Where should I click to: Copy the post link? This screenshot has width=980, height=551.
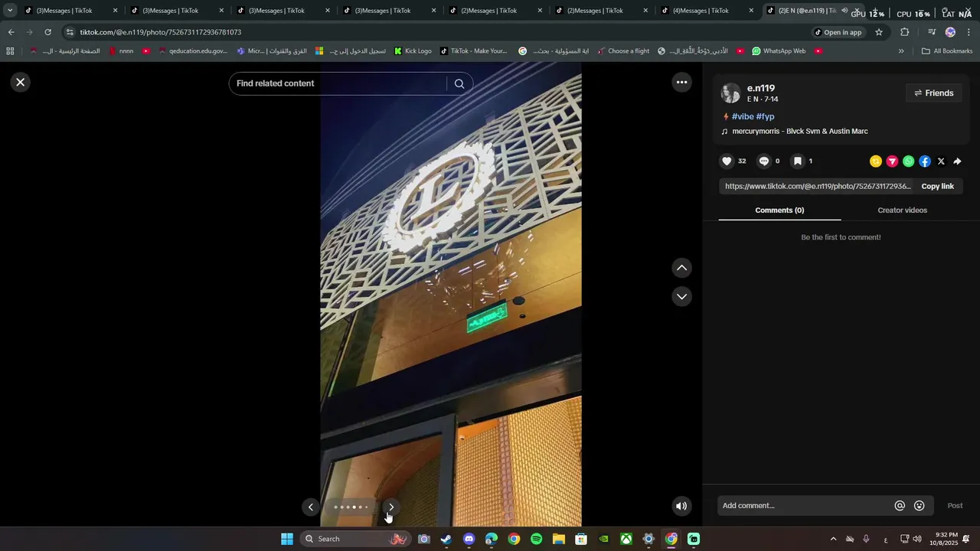(937, 187)
